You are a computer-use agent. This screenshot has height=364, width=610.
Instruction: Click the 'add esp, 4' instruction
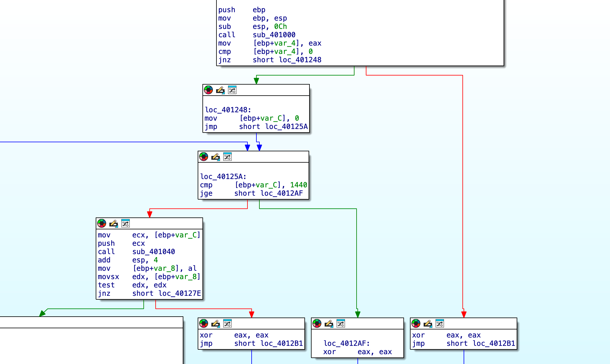coord(128,260)
